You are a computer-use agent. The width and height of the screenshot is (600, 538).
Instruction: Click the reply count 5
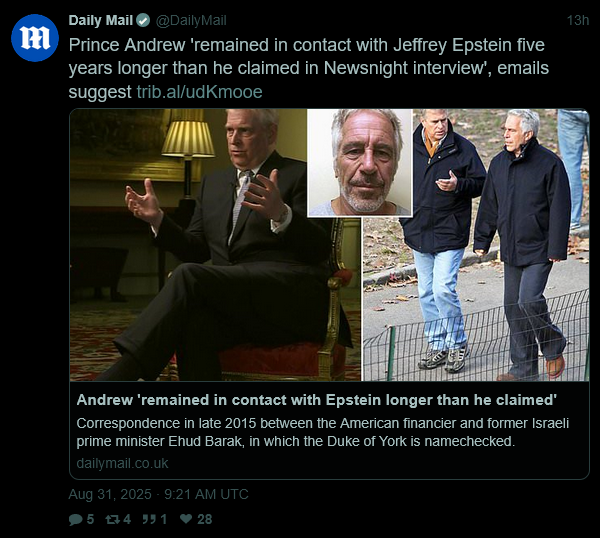pyautogui.click(x=90, y=519)
